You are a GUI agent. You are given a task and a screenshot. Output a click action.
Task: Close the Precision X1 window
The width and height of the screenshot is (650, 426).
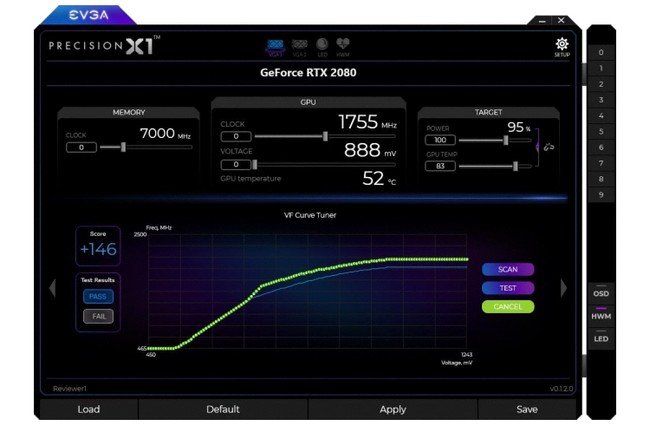pyautogui.click(x=561, y=20)
